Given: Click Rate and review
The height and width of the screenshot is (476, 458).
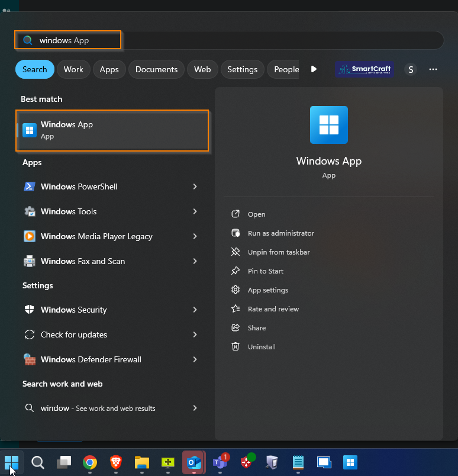Looking at the screenshot, I should [x=265, y=309].
